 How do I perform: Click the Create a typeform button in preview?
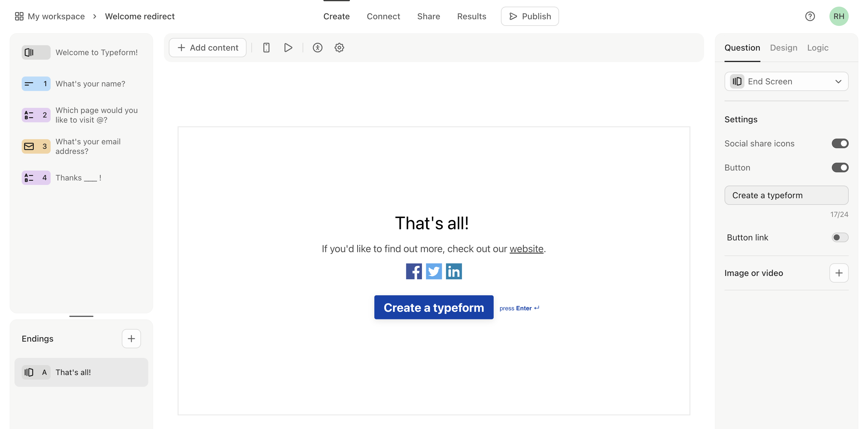(x=434, y=307)
